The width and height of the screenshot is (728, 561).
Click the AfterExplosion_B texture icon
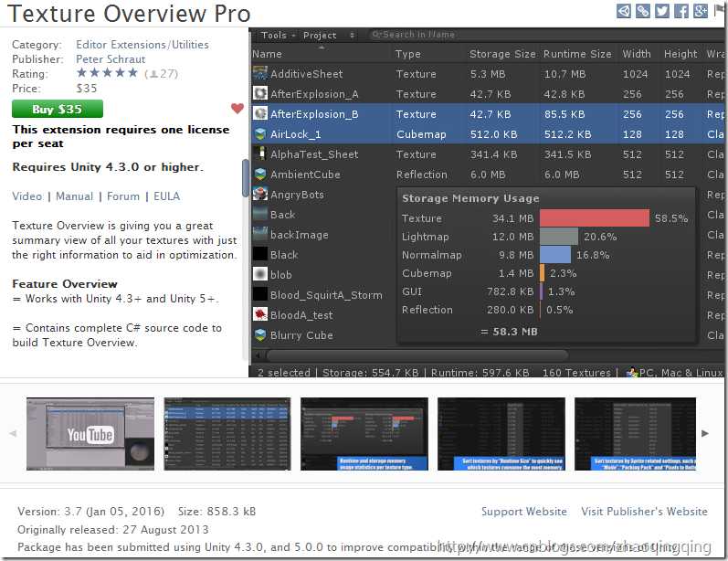[x=260, y=113]
